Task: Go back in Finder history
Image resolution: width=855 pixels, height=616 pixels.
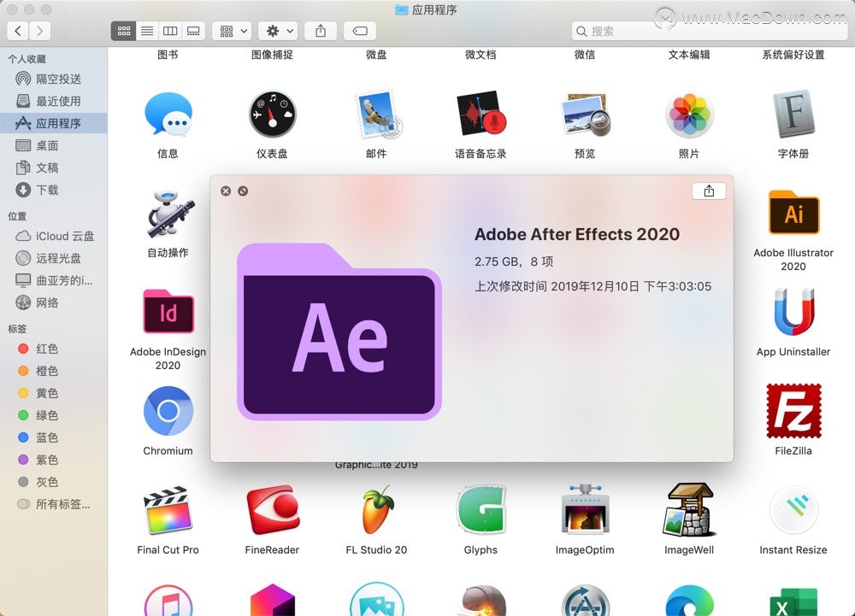Action: 18,31
